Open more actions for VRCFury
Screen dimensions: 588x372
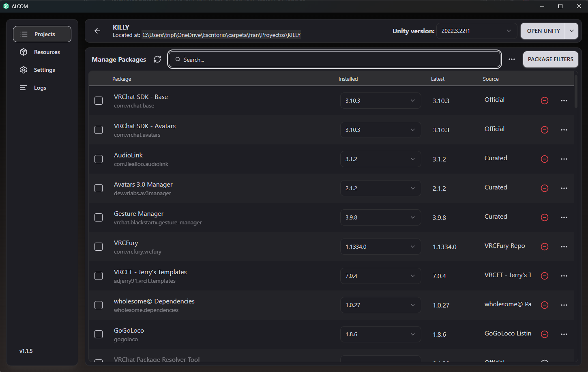[x=564, y=247]
